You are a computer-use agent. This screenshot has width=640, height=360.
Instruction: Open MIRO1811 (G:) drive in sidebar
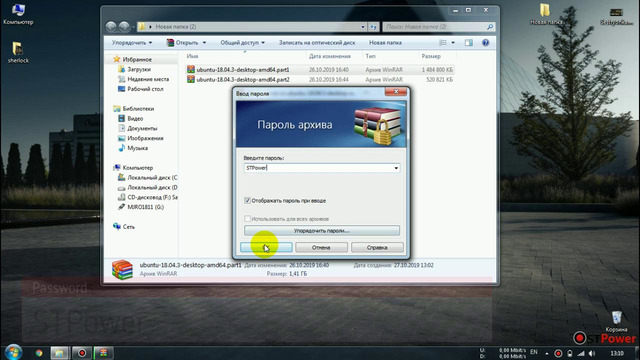click(145, 207)
